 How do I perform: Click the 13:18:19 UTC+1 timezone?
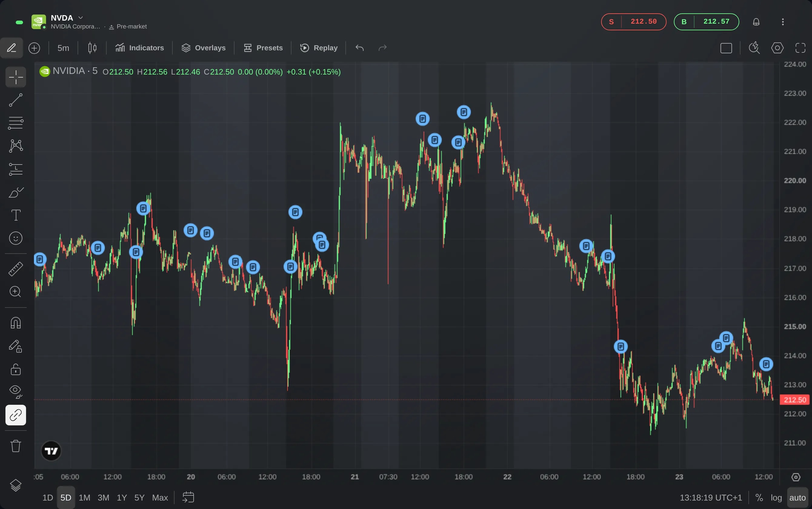click(711, 497)
